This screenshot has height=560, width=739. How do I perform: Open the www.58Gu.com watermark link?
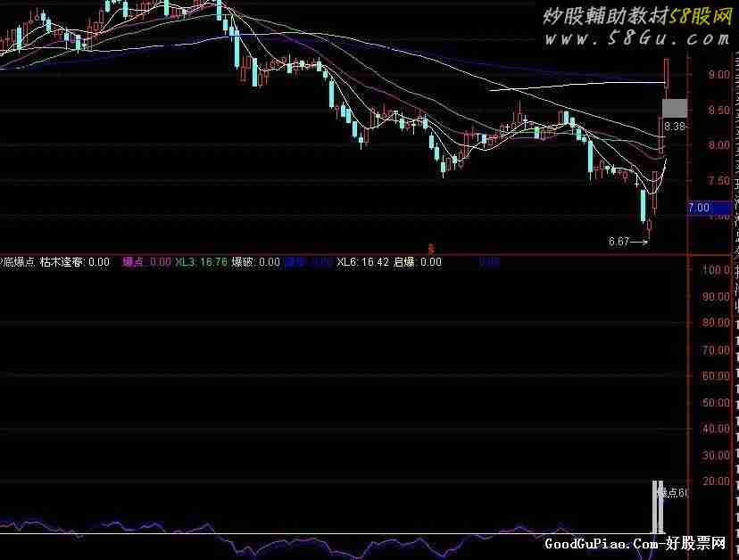click(x=636, y=39)
